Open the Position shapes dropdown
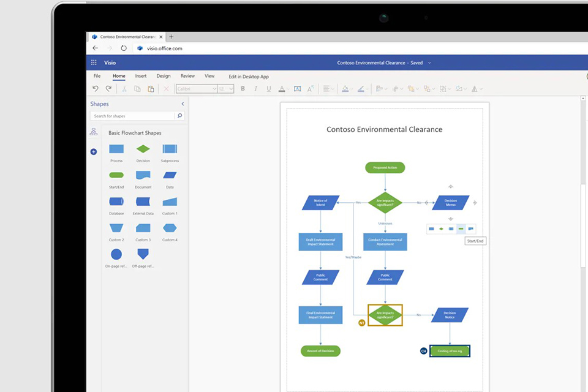The width and height of the screenshot is (588, 392). [x=398, y=89]
